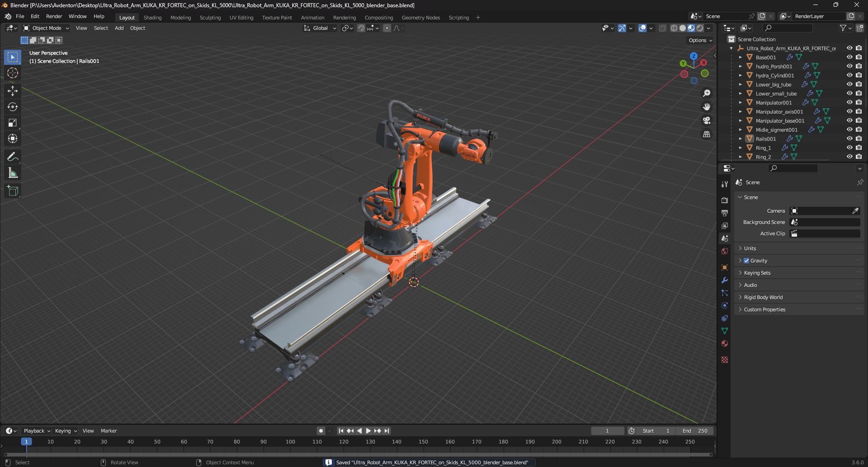Select the Transform tool
The height and width of the screenshot is (467, 868).
pyautogui.click(x=13, y=138)
